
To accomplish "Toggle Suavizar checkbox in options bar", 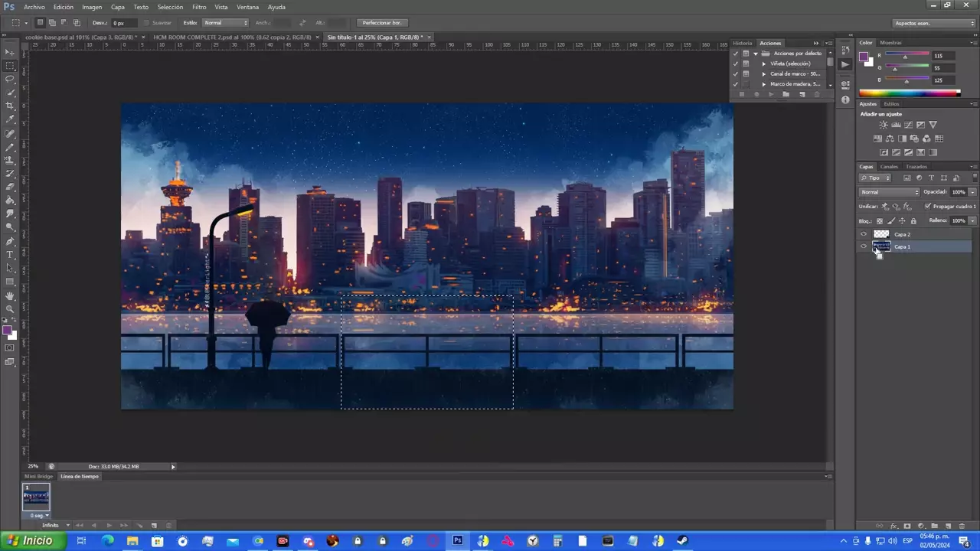I will [x=146, y=23].
